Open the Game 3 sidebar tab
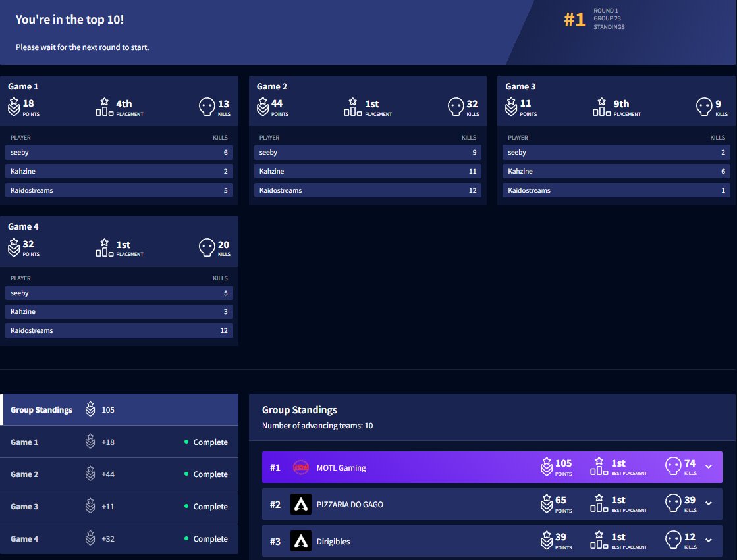 [x=119, y=507]
